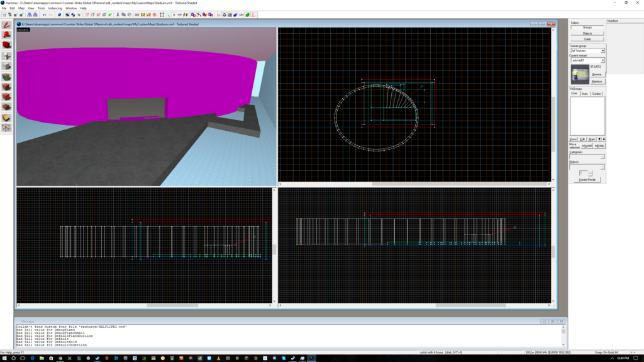Viewport: 644px width, 362px height.
Task: Open the Help menu
Action: [x=84, y=8]
